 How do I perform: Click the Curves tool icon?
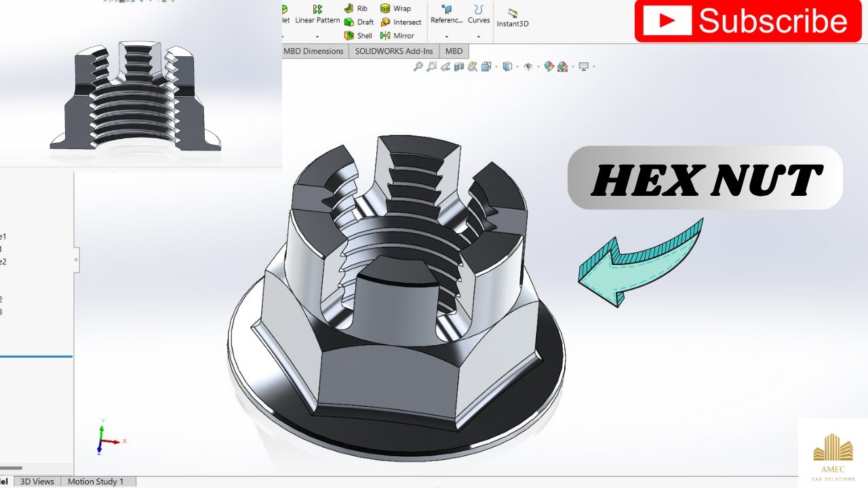coord(479,9)
